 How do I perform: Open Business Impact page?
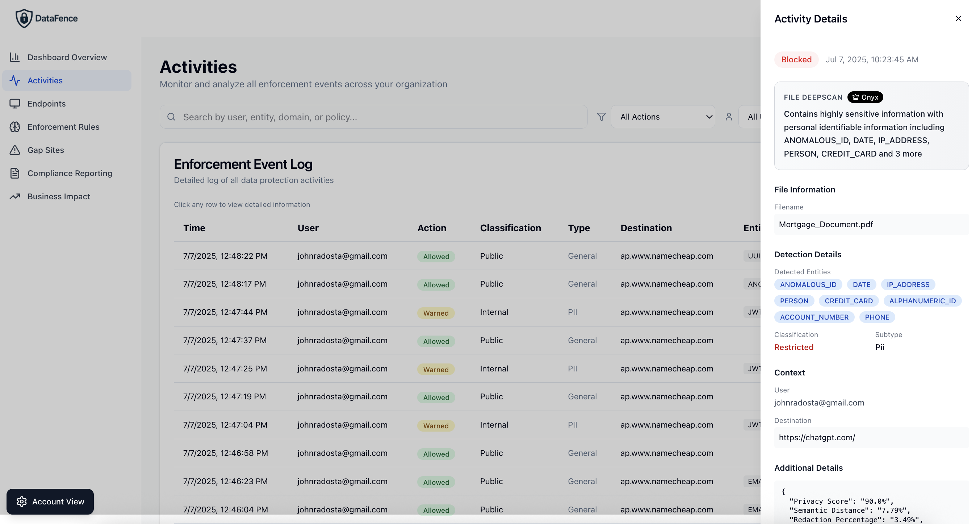[x=67, y=196]
